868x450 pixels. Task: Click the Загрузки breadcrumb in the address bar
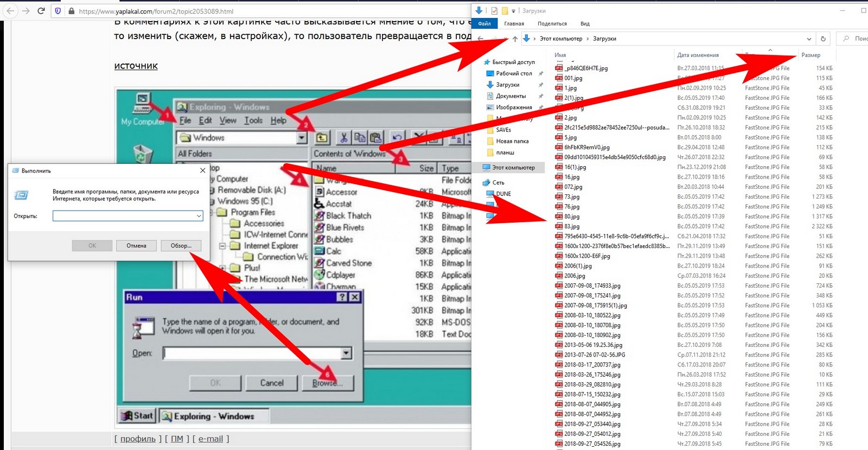pos(604,39)
